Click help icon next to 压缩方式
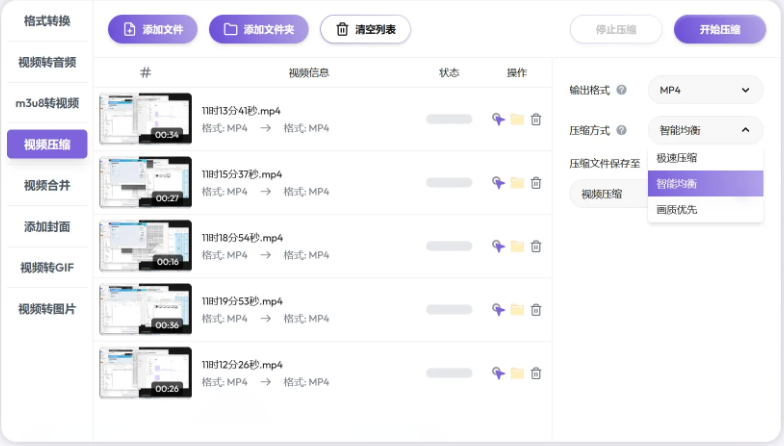 point(621,130)
